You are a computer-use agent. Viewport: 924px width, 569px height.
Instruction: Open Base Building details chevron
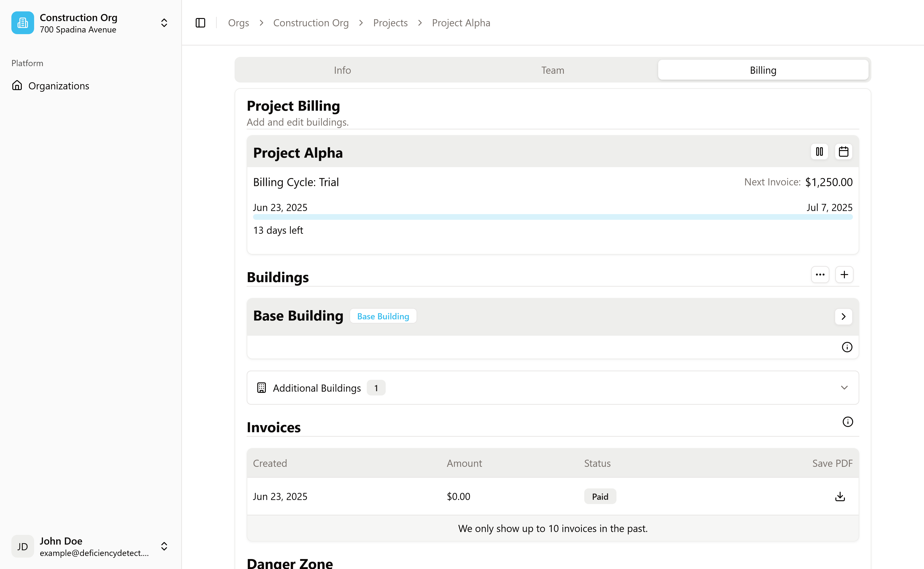tap(843, 317)
